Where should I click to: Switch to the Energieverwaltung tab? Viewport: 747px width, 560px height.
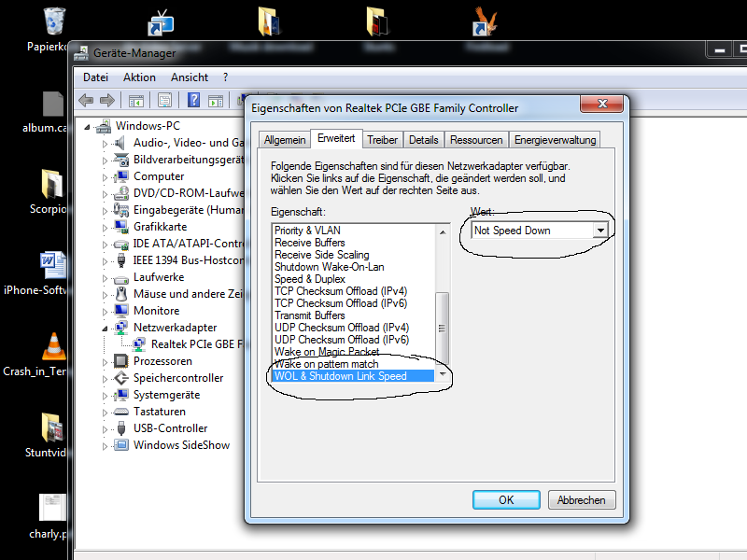point(555,140)
